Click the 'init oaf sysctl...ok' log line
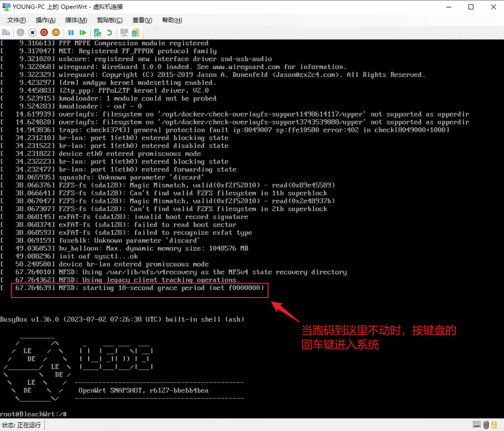504x431 pixels. pyautogui.click(x=69, y=256)
